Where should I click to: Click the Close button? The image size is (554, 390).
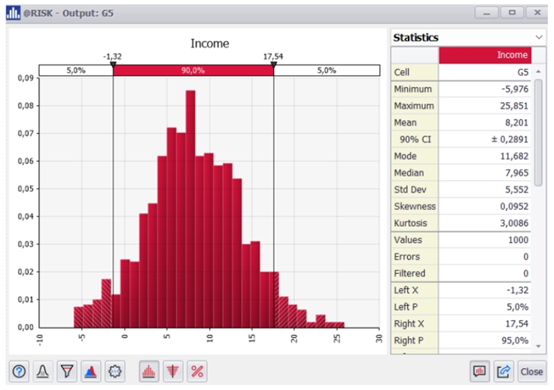coord(531,371)
